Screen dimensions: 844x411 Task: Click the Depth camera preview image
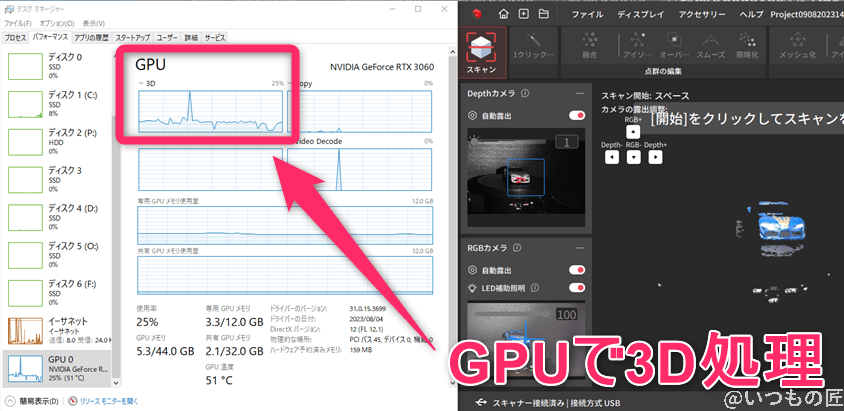(x=526, y=179)
